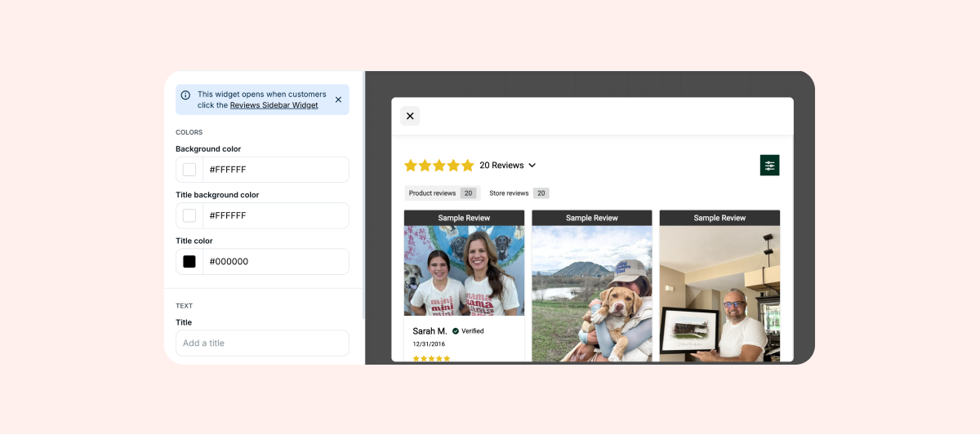Click the gold star rating summary
This screenshot has height=434, width=980.
click(x=439, y=166)
